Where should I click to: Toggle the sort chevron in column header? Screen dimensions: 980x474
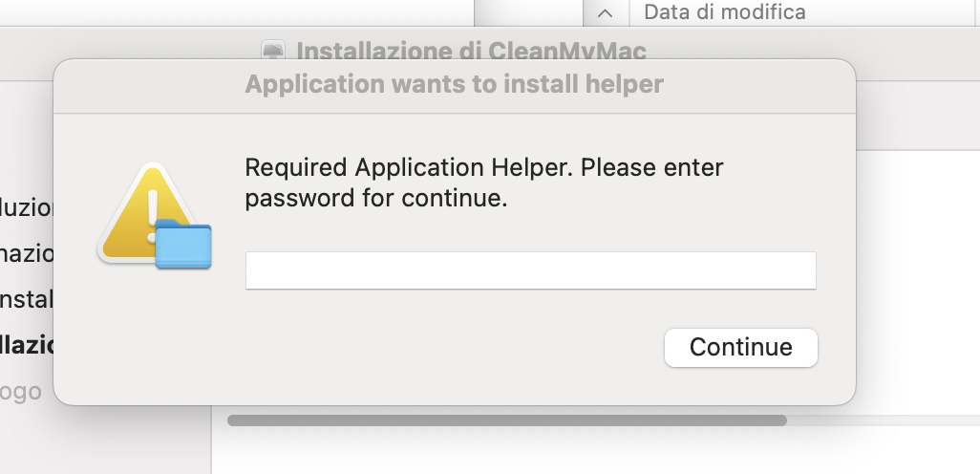[605, 12]
